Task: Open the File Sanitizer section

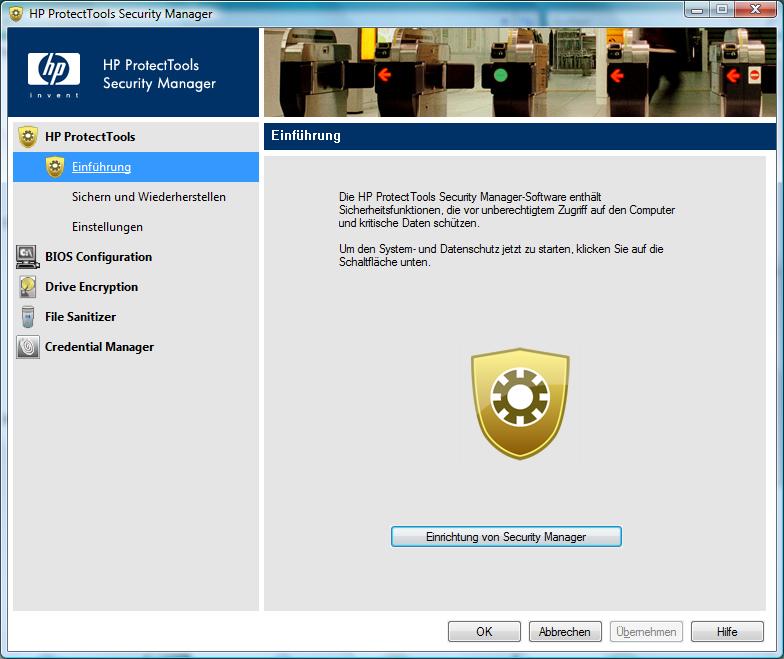Action: (x=80, y=317)
